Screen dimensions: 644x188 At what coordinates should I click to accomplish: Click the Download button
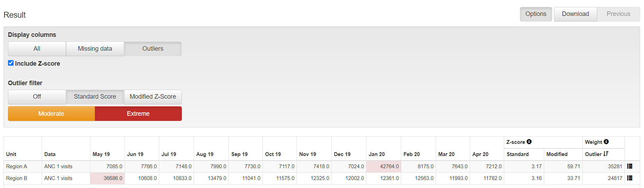575,14
